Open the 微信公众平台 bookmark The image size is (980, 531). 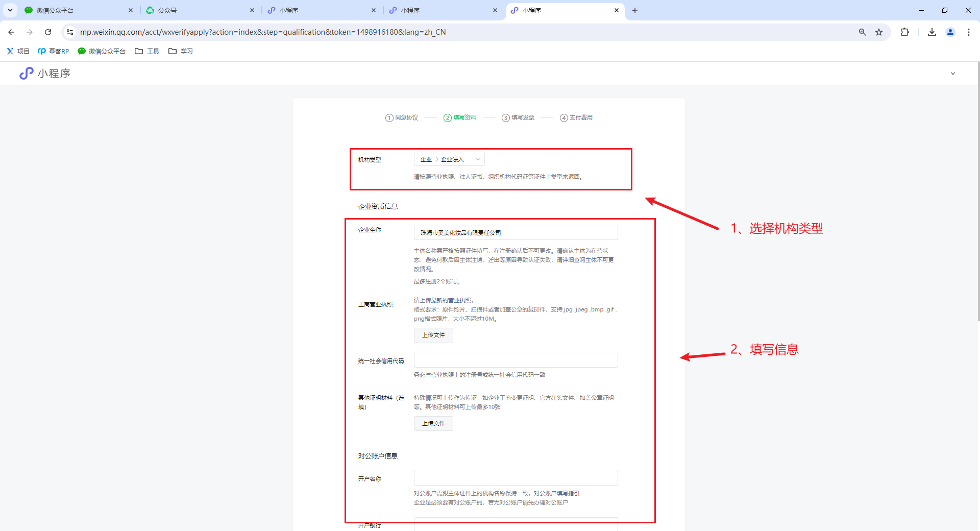pyautogui.click(x=101, y=51)
